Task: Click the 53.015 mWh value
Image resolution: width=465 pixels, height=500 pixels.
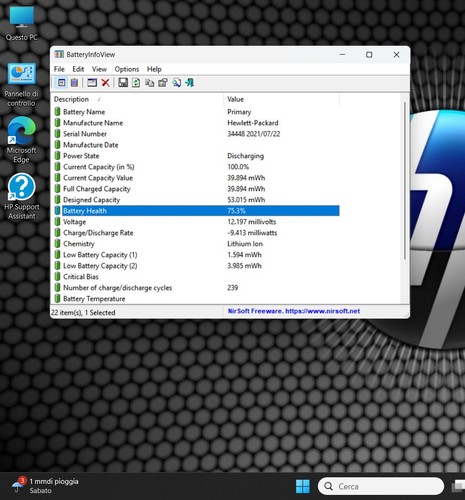Action: pyautogui.click(x=246, y=200)
